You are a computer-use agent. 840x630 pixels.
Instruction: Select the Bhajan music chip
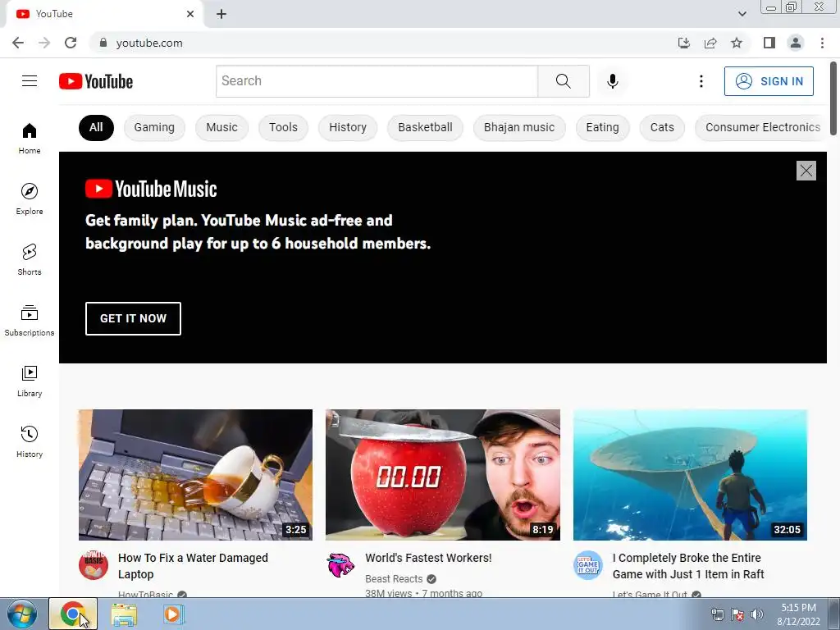[x=519, y=127]
